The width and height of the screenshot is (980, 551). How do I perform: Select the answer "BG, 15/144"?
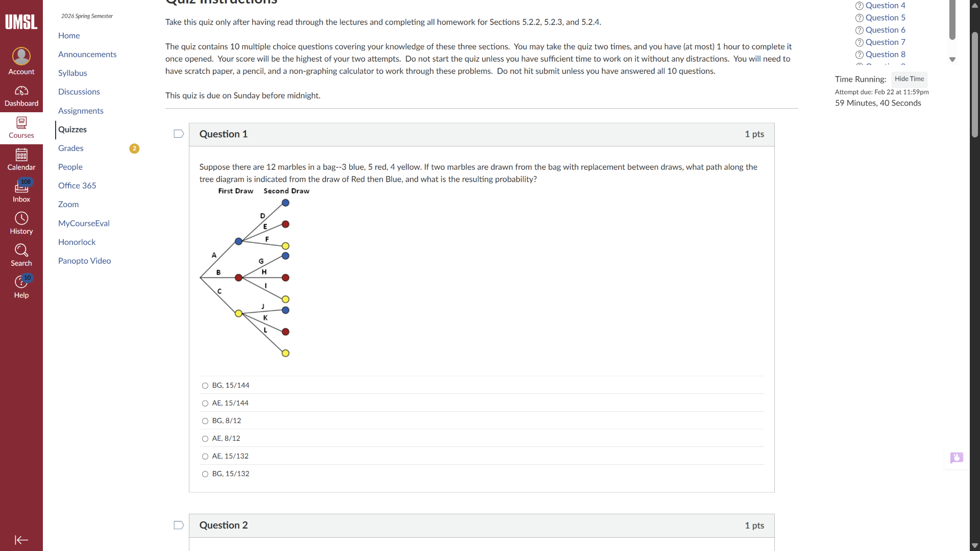coord(205,386)
